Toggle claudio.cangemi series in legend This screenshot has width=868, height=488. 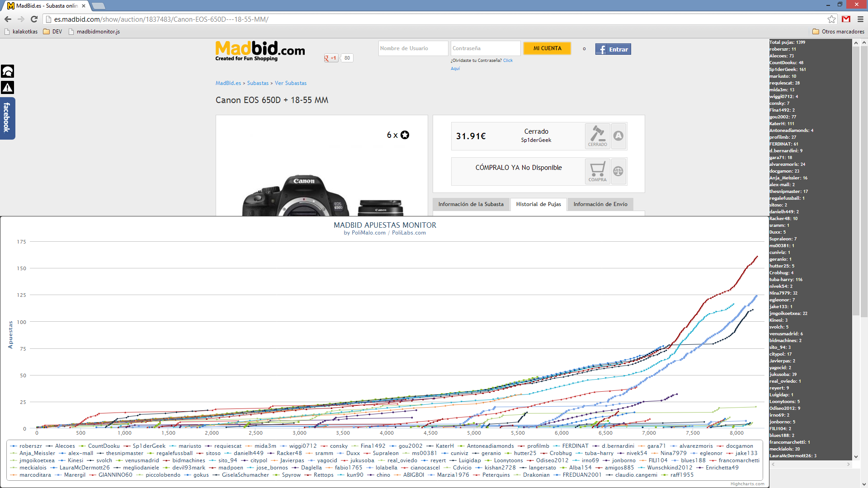coord(632,475)
